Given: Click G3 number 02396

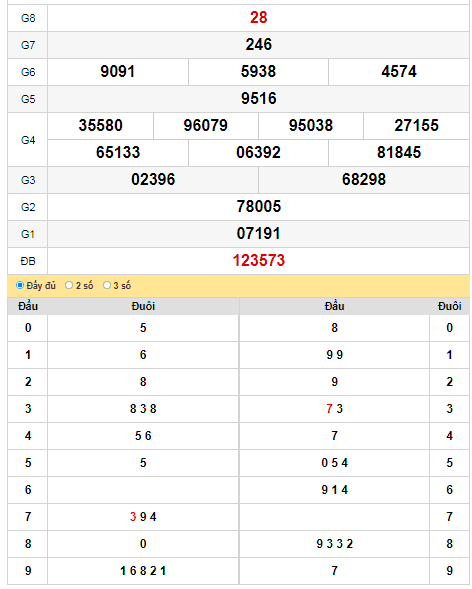Looking at the screenshot, I should (153, 180).
